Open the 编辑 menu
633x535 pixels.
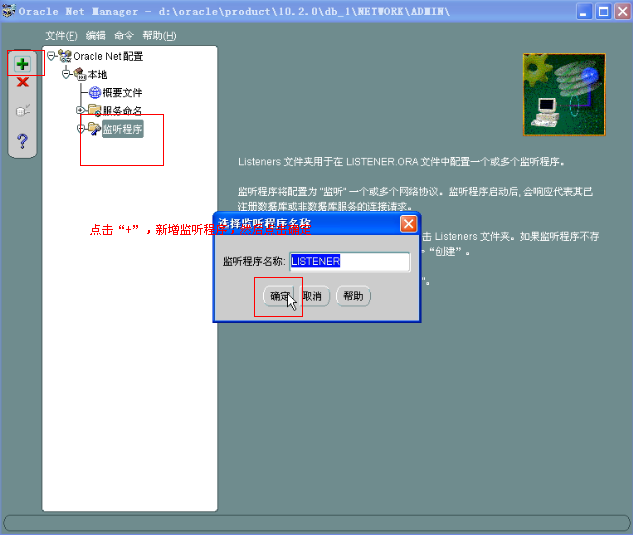[x=96, y=36]
